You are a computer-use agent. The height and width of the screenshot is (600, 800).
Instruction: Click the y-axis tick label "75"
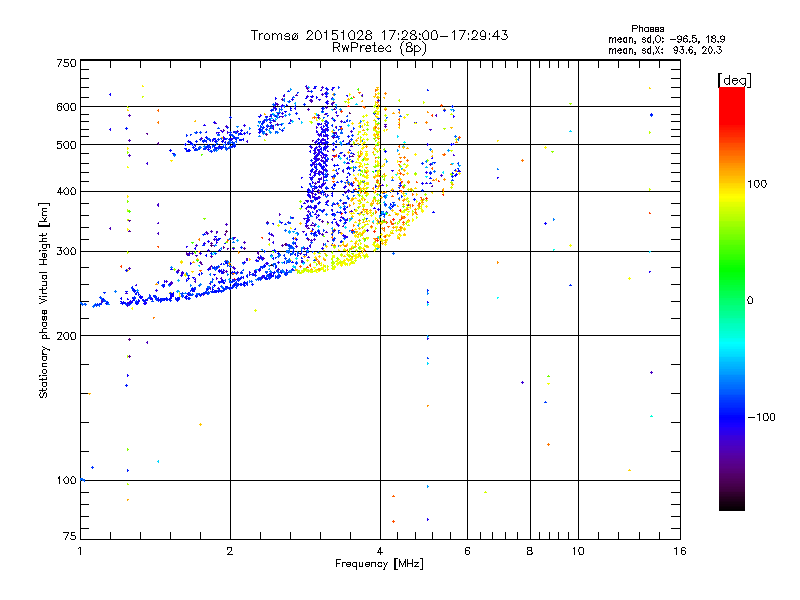(70, 536)
